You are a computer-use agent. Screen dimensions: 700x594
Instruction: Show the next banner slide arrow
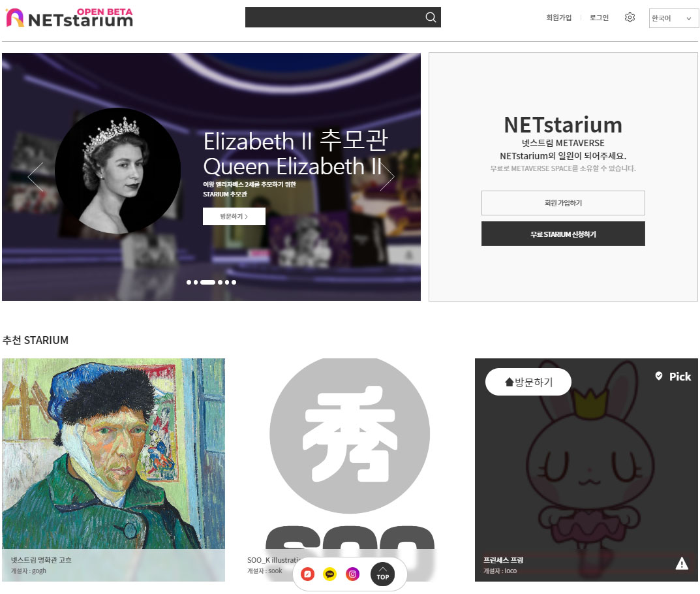point(387,176)
